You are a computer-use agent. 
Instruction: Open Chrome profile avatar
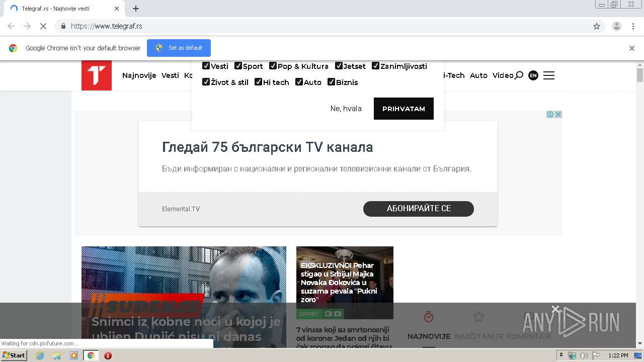pos(617,26)
